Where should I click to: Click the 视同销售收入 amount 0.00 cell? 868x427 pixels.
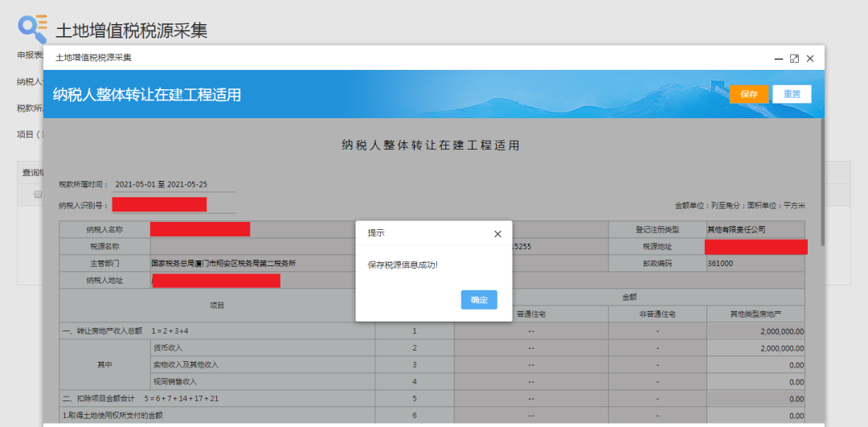[x=755, y=382]
